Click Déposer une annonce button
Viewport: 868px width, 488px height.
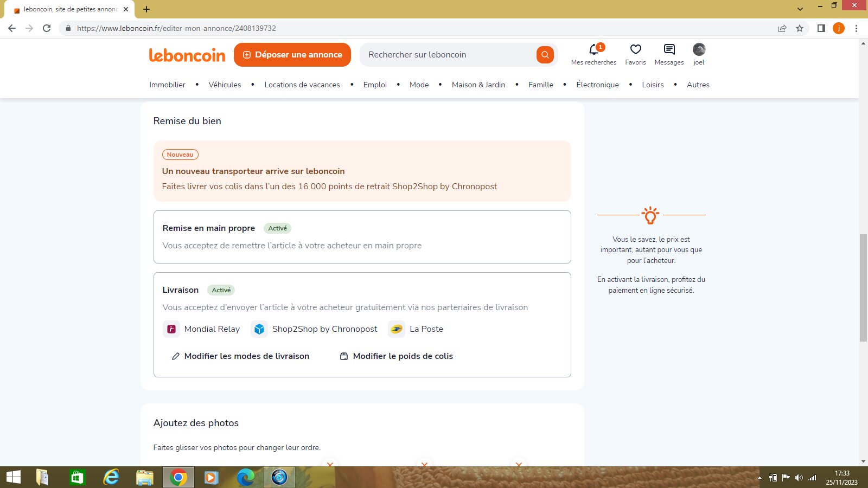[292, 55]
